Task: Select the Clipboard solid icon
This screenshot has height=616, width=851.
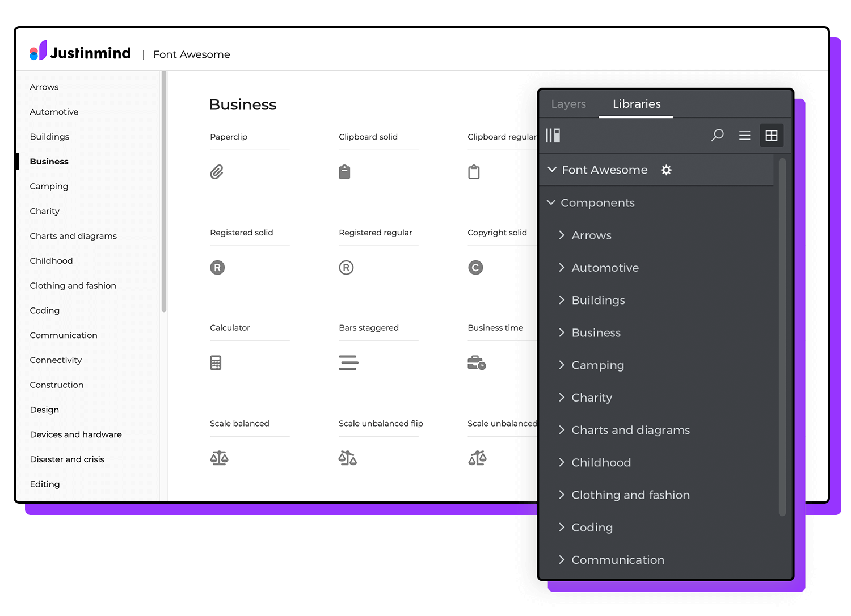Action: click(x=344, y=172)
